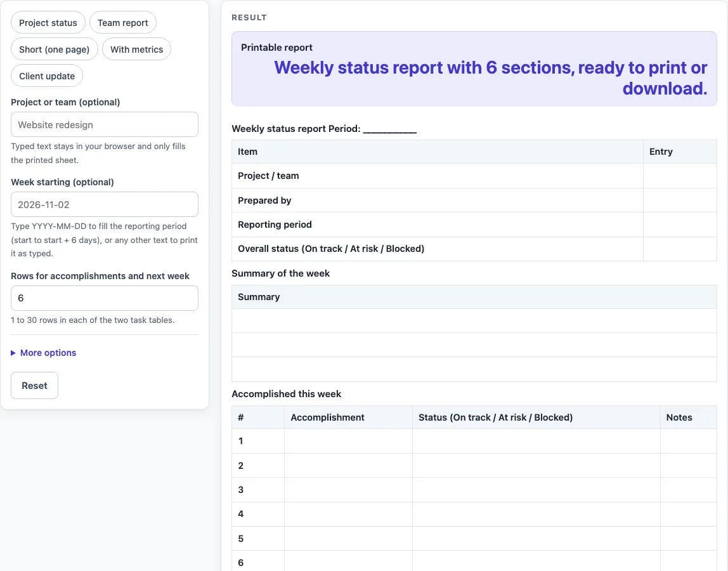The height and width of the screenshot is (571, 728).
Task: Click the Item column header
Action: 438,152
